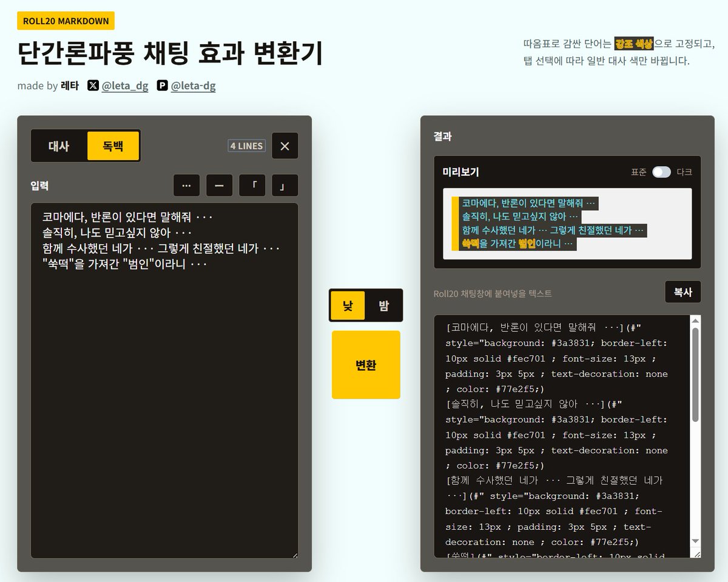Click the output scrollbar thumb
This screenshot has height=582, width=728.
pyautogui.click(x=695, y=374)
